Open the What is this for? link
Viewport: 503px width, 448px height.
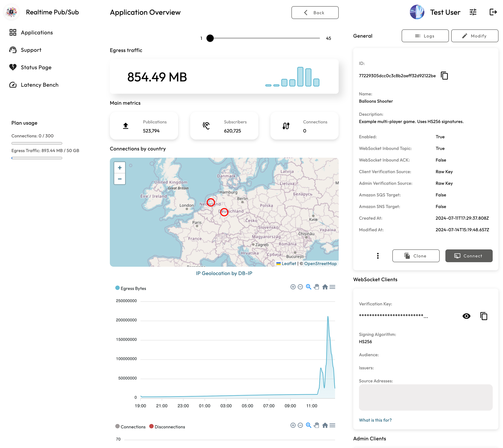[375, 420]
